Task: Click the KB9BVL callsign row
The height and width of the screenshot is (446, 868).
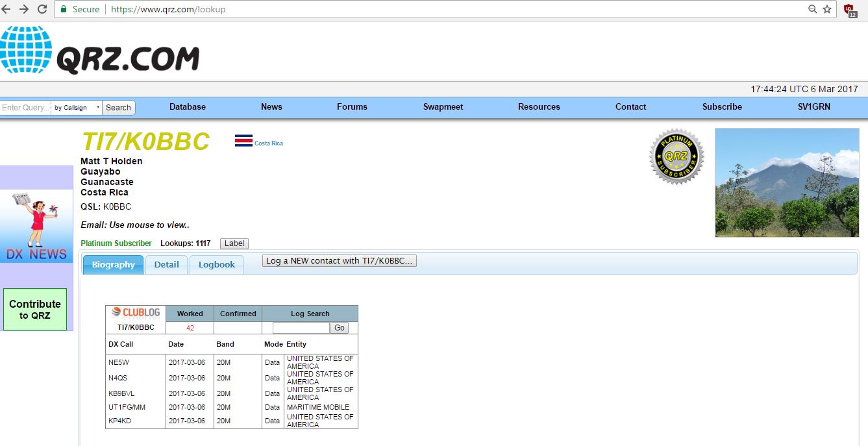Action: pyautogui.click(x=232, y=393)
